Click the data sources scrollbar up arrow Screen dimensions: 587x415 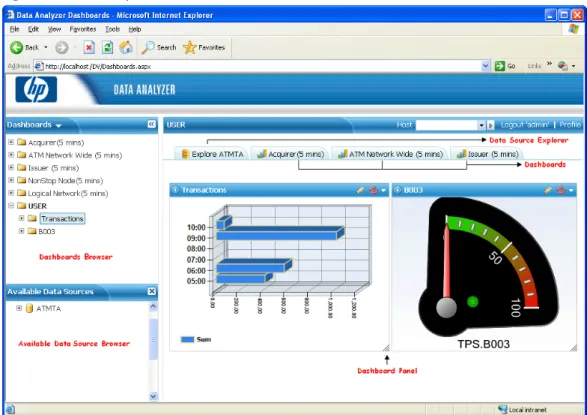153,306
